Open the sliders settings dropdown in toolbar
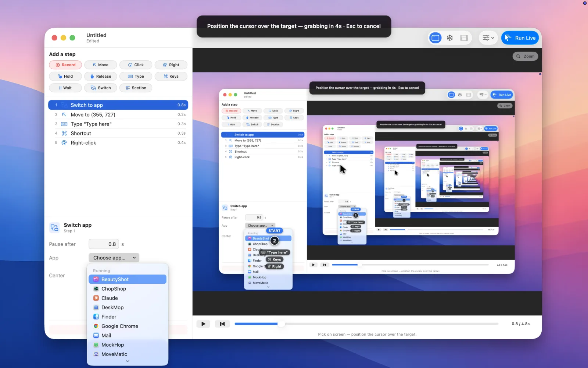Image resolution: width=588 pixels, height=368 pixels. (x=488, y=38)
